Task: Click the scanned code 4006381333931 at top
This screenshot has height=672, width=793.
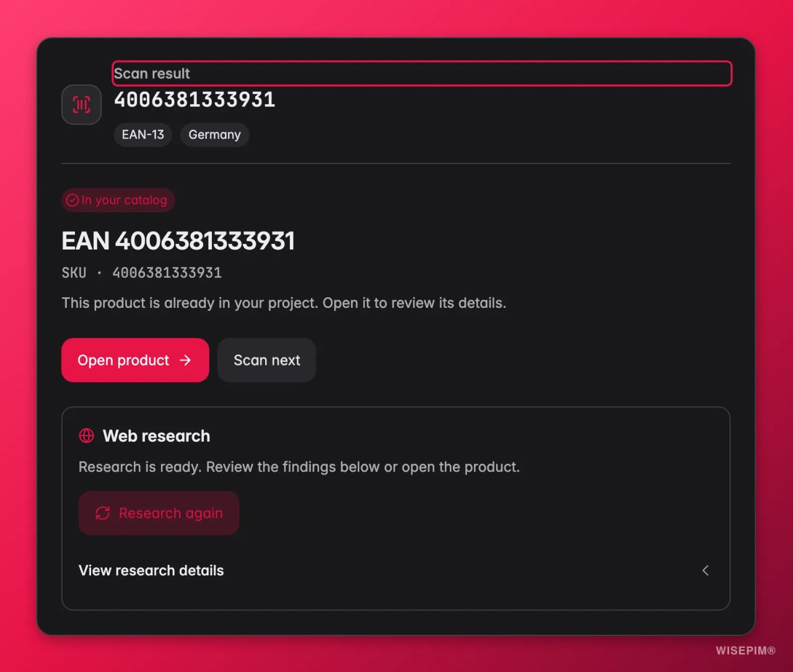Action: tap(195, 100)
